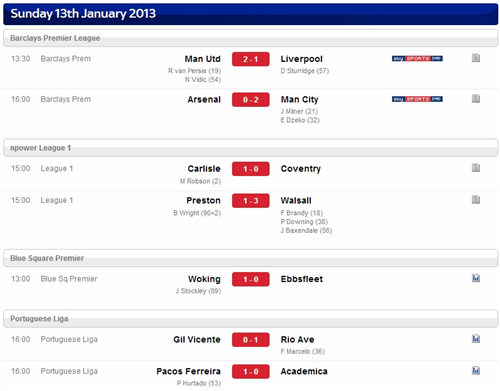500x391 pixels.
Task: Click Sky Sports logo on Arsenal match row
Action: coord(417,99)
